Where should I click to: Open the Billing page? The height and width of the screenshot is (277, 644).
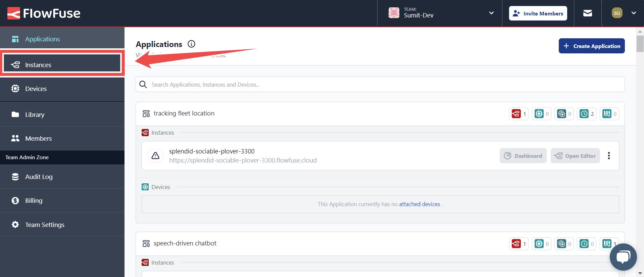(x=62, y=200)
